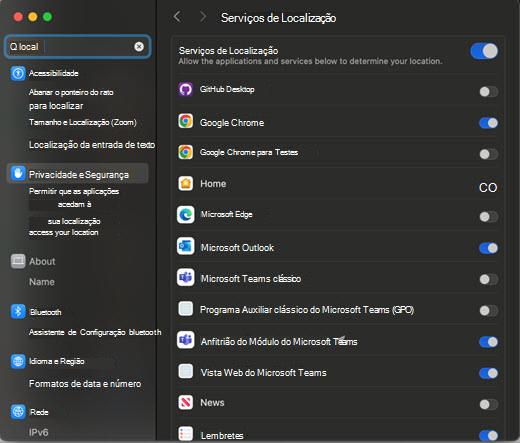520x443 pixels.
Task: Disable location for Vista Web do Microsoft Teams
Action: [489, 373]
